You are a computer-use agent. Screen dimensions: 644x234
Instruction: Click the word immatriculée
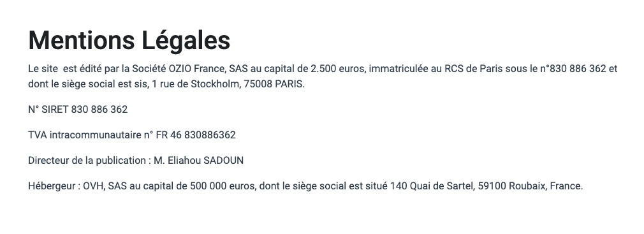coord(399,69)
